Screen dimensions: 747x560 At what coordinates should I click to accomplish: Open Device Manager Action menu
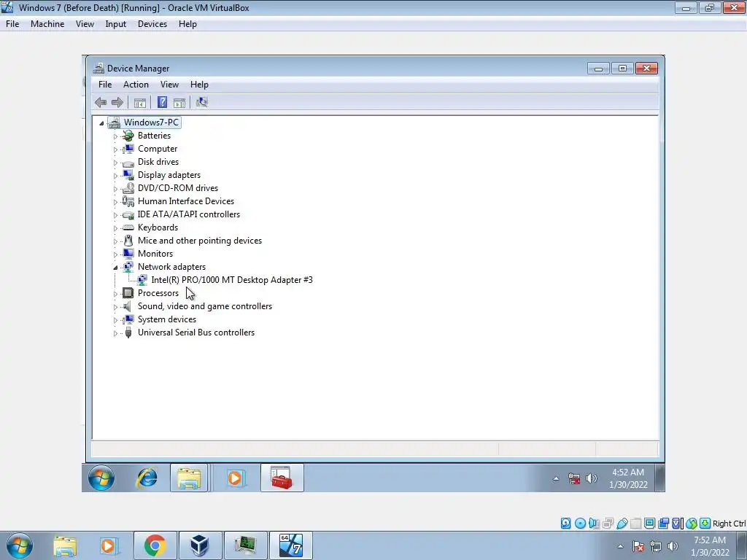[136, 85]
